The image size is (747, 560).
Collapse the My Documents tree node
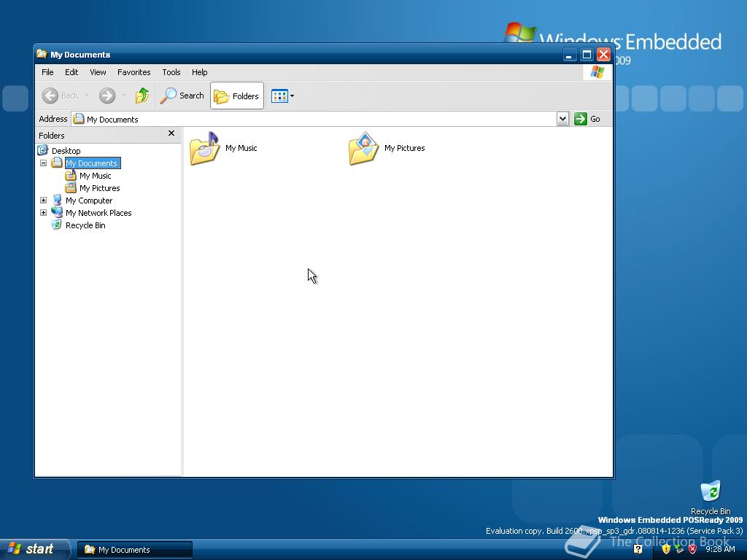pos(43,163)
